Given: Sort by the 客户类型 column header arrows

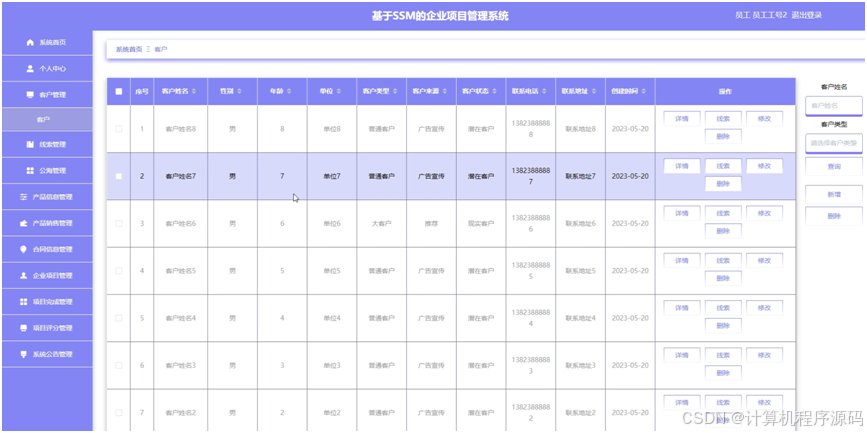Looking at the screenshot, I should [395, 91].
